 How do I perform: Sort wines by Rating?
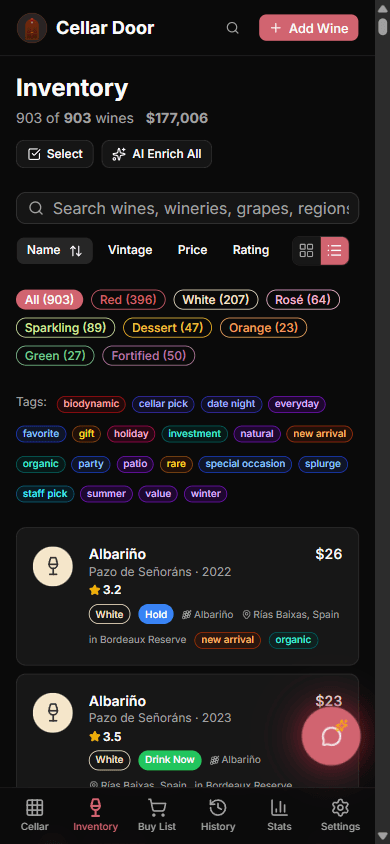point(251,250)
